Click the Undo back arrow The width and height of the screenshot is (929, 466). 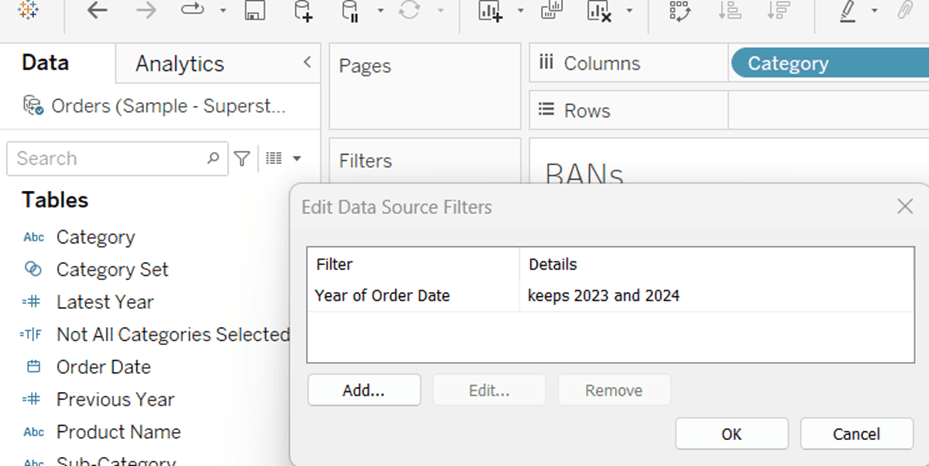coord(97,11)
